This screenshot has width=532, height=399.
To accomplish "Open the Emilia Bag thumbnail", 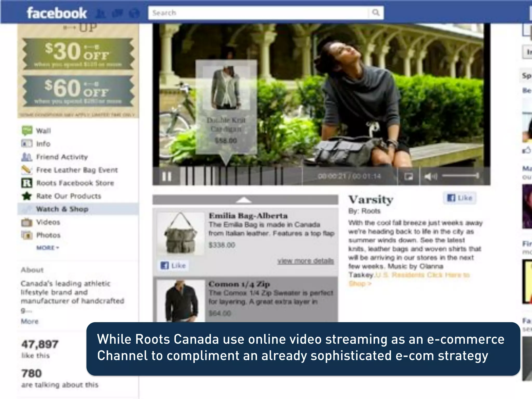I will tap(181, 233).
